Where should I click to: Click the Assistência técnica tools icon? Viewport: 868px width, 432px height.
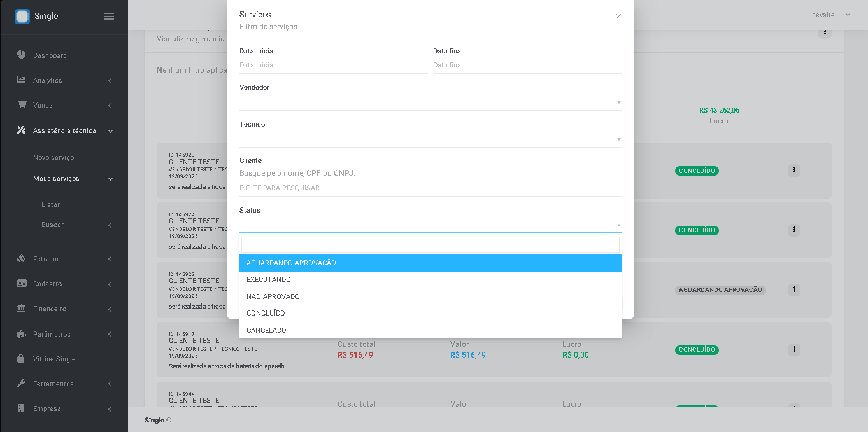click(x=21, y=130)
